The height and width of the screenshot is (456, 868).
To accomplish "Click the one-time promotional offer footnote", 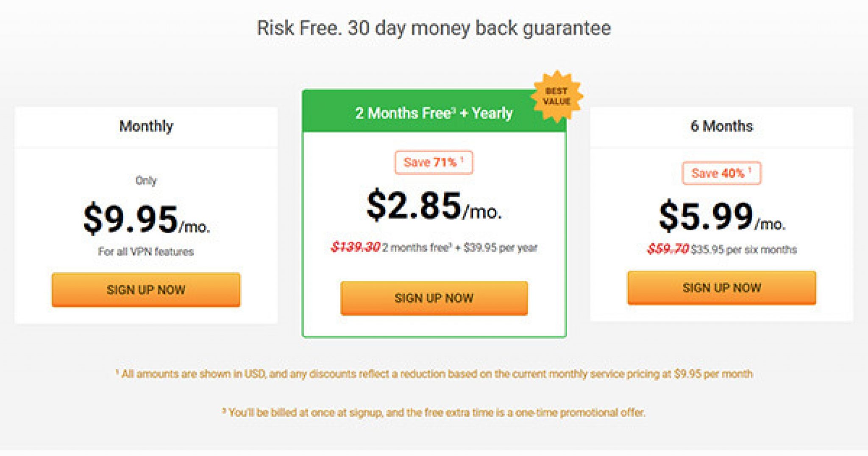I will point(434,412).
